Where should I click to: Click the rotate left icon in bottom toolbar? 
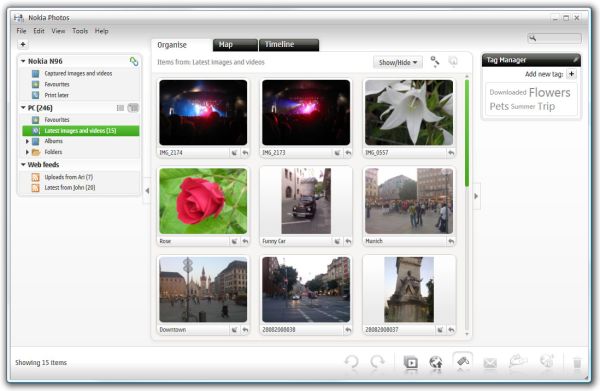pos(351,362)
